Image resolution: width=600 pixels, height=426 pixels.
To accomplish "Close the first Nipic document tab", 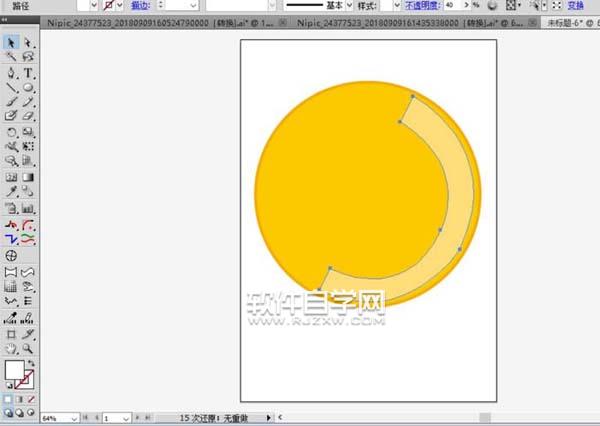I will (x=282, y=23).
